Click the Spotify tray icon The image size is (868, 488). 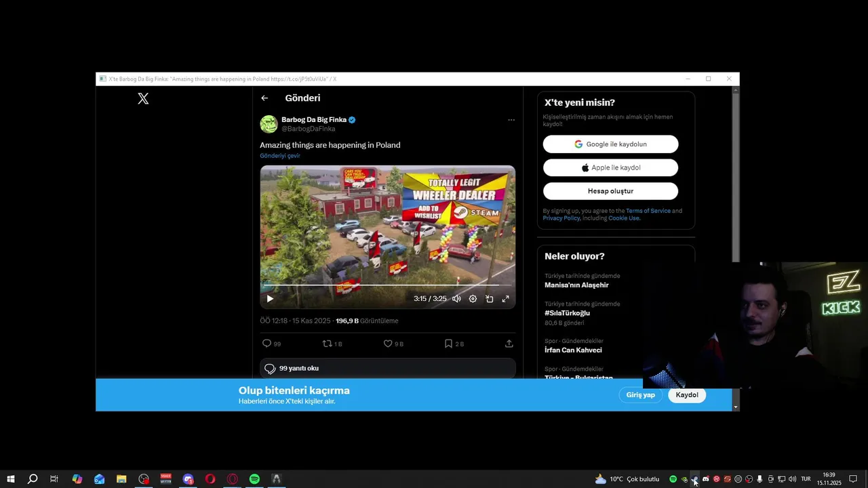pos(673,479)
